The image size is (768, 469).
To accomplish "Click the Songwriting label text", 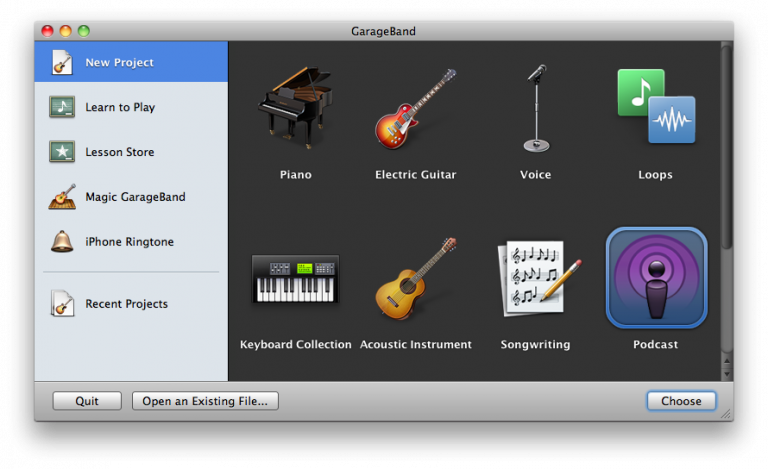I will (535, 345).
